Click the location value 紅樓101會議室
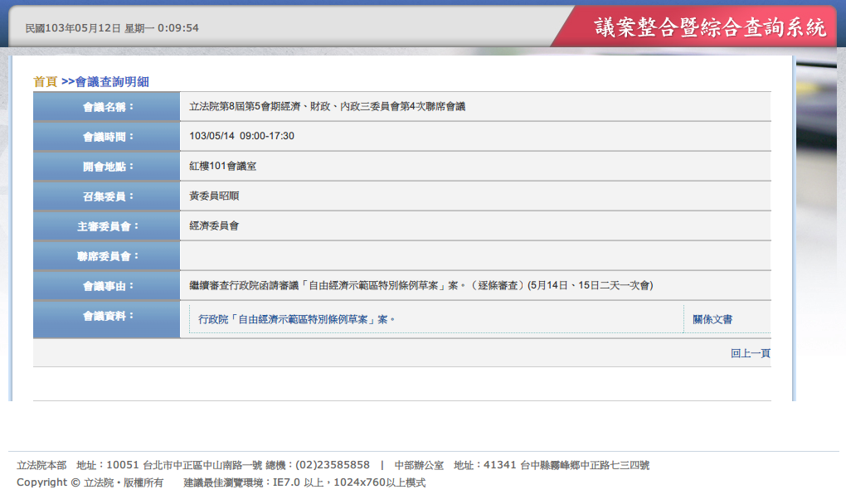The width and height of the screenshot is (846, 504). coord(222,166)
